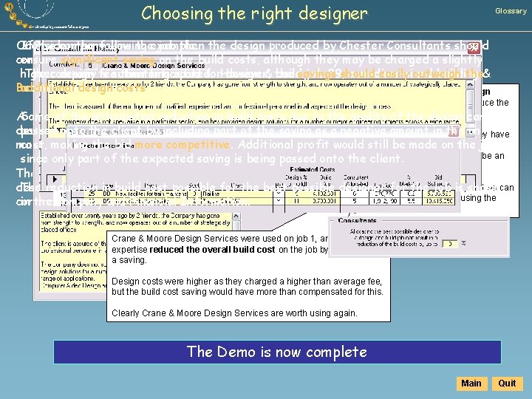Screen dimensions: 532x399
Task: Toggle the checkbox in the Bidding window
Action: tap(75, 146)
